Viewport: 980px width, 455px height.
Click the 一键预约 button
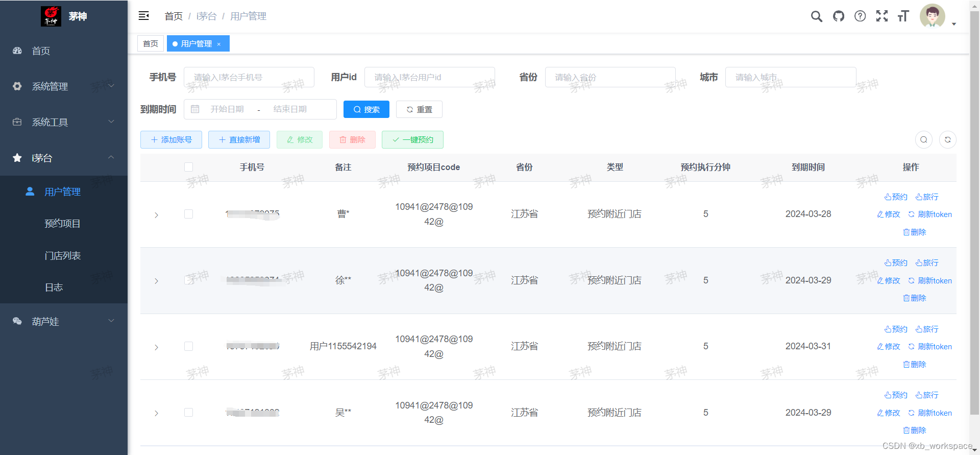coord(412,139)
